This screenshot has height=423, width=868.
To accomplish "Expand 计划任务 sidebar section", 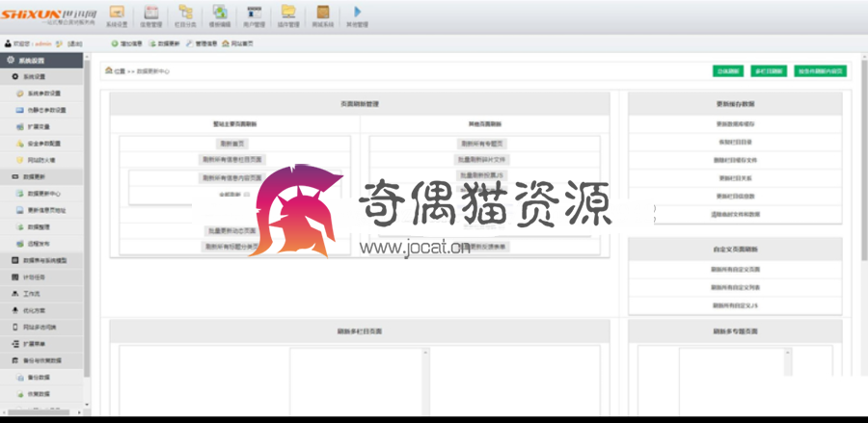I will click(41, 278).
